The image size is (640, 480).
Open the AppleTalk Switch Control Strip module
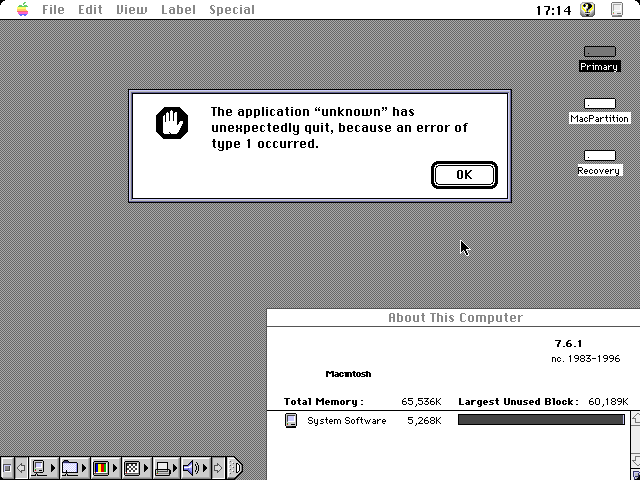[44, 468]
